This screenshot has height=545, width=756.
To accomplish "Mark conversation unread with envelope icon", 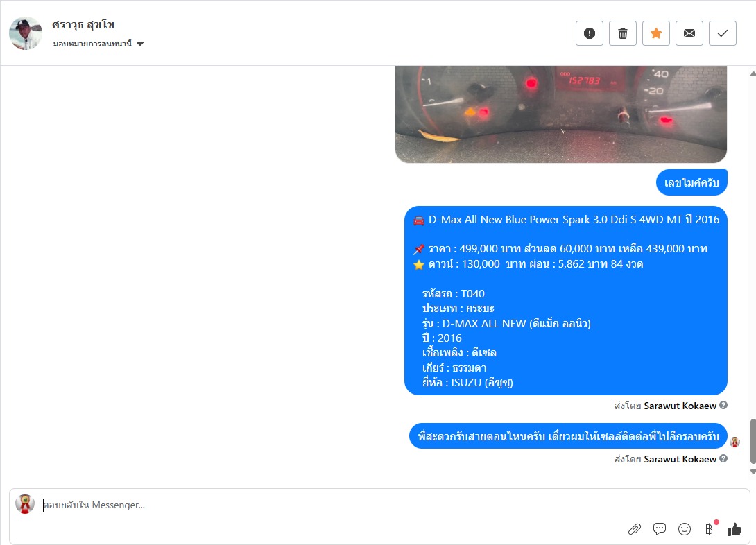I will pos(689,33).
